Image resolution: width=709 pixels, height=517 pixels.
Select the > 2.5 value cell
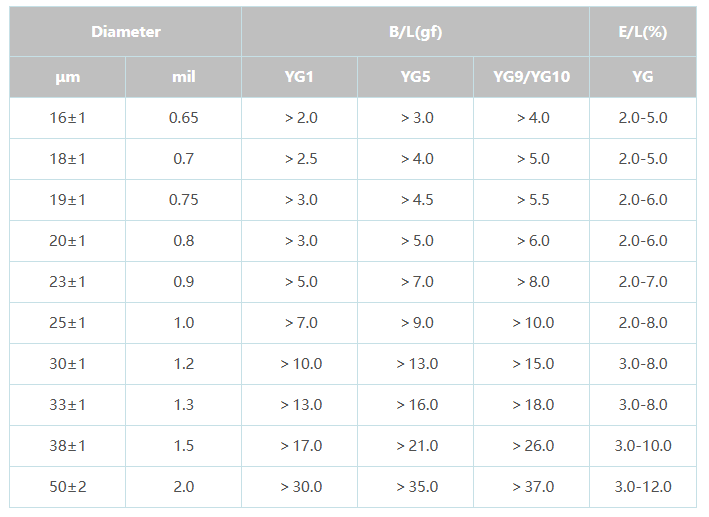300,159
